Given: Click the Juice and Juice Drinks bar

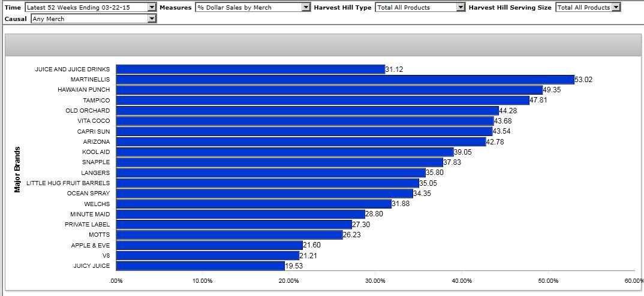Looking at the screenshot, I should click(250, 70).
